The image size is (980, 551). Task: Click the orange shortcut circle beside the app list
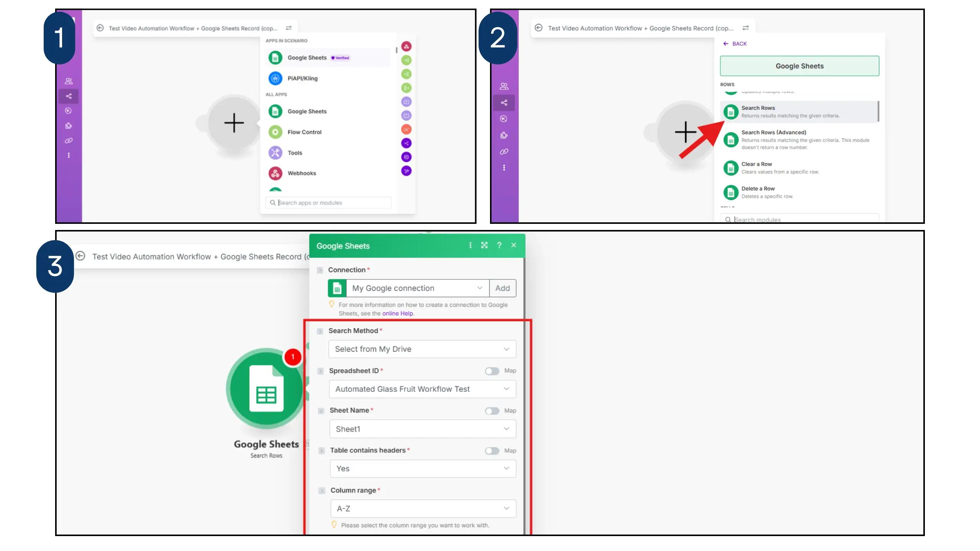[406, 129]
